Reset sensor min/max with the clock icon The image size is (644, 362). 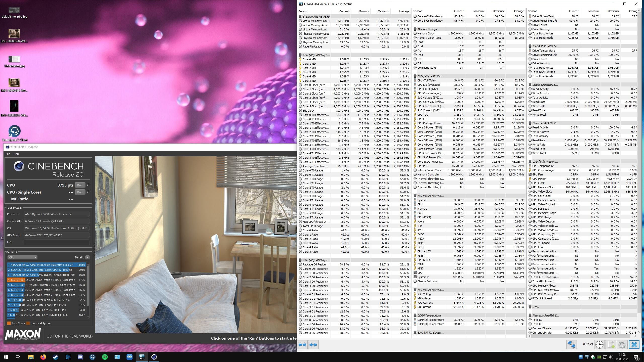click(x=599, y=344)
